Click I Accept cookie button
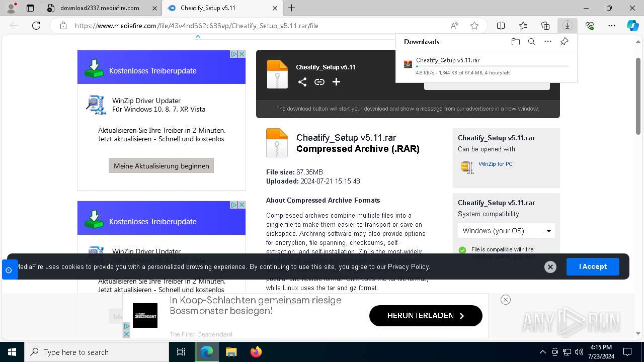This screenshot has width=644, height=362. 593,266
